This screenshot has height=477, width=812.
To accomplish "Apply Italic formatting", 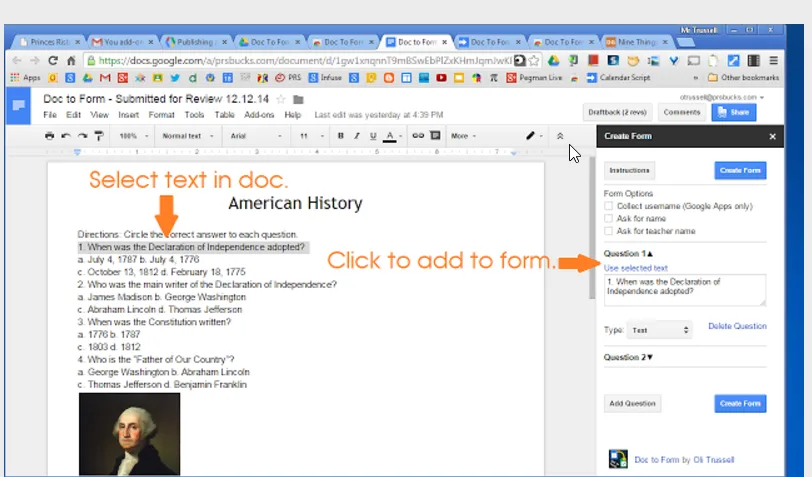I will (x=356, y=136).
